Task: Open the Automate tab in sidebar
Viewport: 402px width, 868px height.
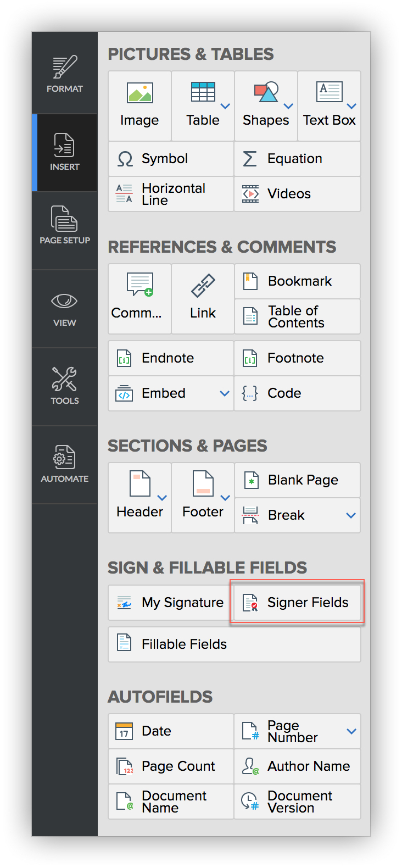Action: pyautogui.click(x=65, y=465)
